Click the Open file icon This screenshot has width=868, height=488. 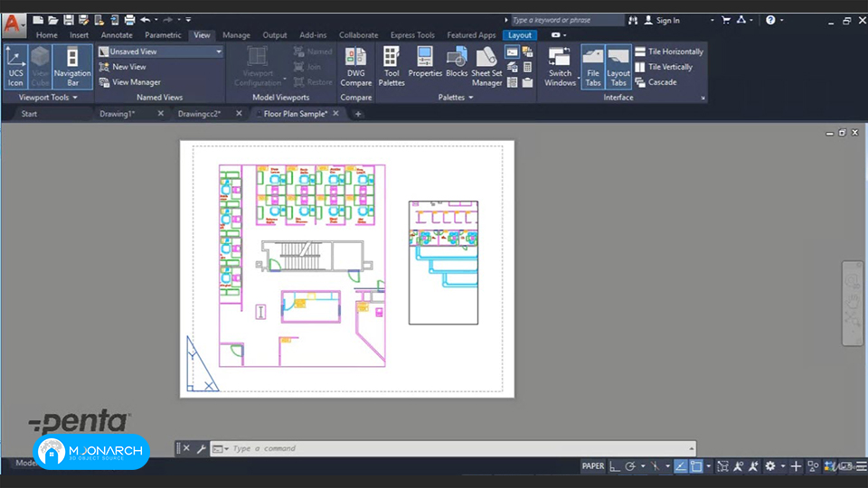tap(53, 20)
